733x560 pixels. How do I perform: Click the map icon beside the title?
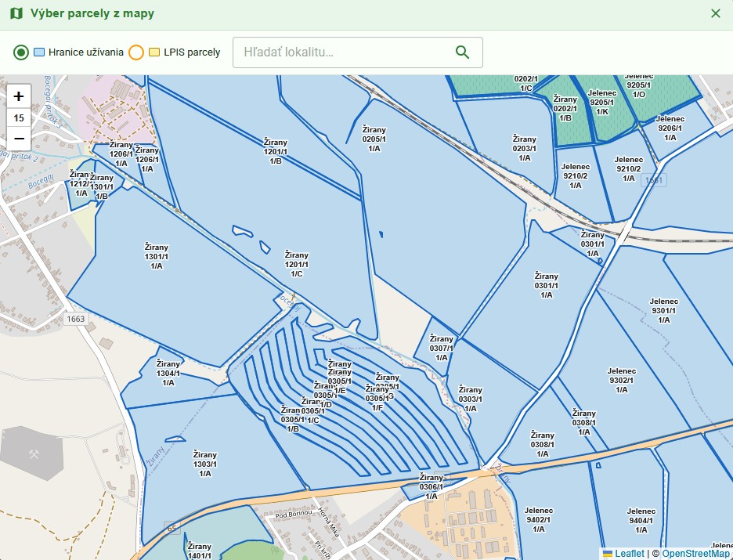16,13
